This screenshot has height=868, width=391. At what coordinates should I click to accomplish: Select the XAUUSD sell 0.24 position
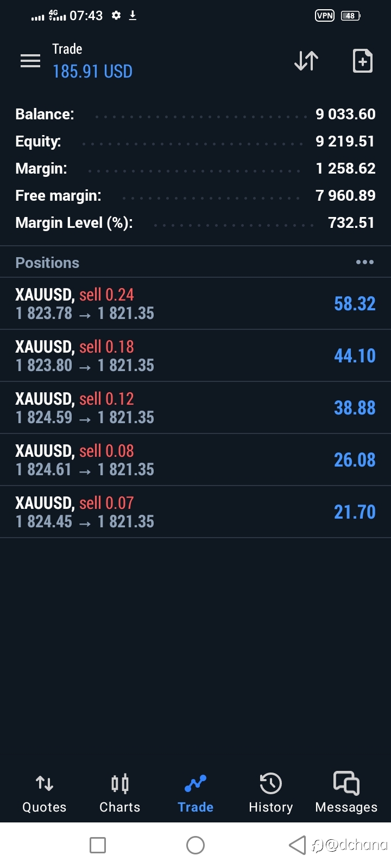pyautogui.click(x=195, y=304)
